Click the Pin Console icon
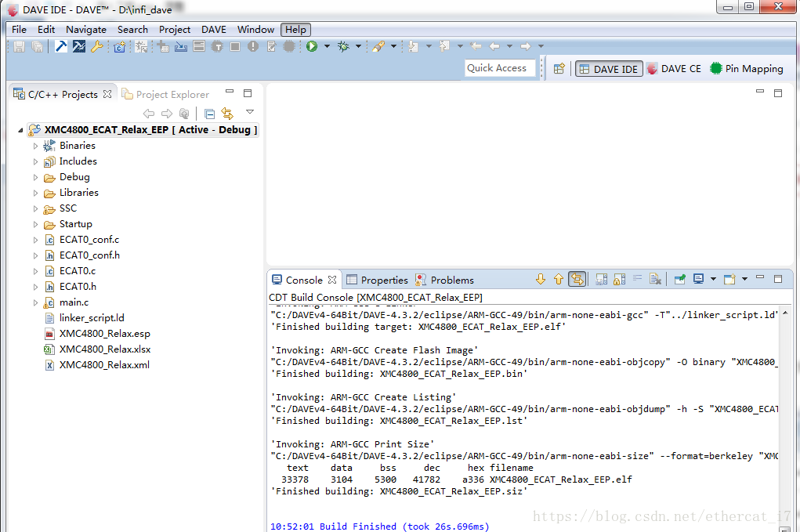Viewport: 800px width, 532px height. click(679, 279)
